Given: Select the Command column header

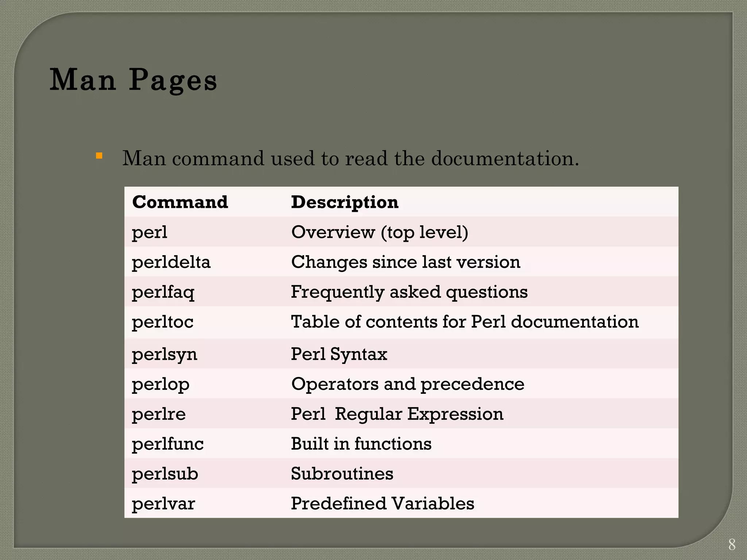Looking at the screenshot, I should (x=180, y=202).
